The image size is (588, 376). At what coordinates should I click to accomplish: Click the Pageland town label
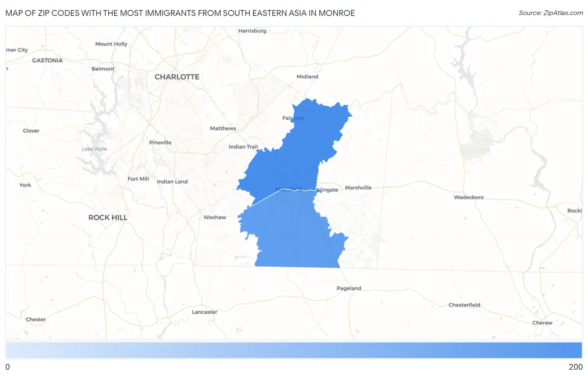[x=349, y=288]
